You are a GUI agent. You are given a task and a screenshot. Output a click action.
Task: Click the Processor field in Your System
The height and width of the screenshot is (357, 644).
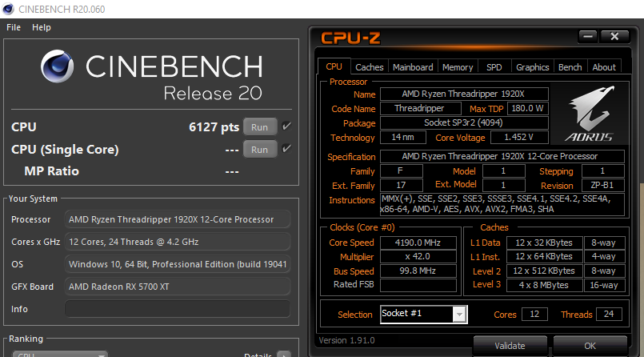coord(178,219)
